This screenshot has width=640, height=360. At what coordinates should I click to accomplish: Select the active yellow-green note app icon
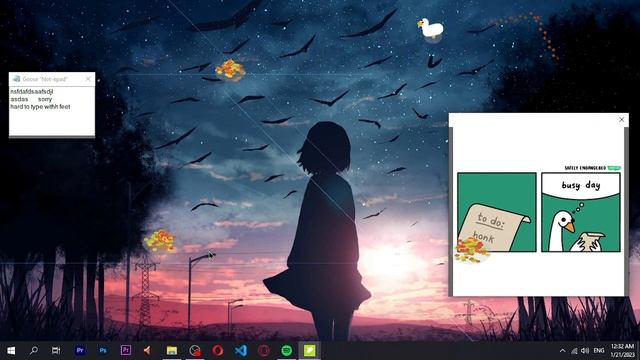pos(309,350)
